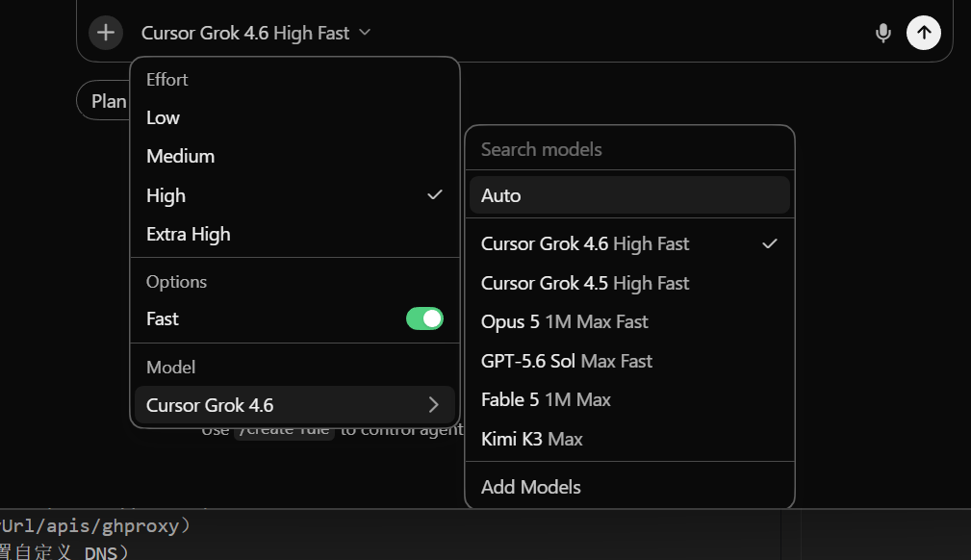Screen dimensions: 971x560
Task: Select Medium effort
Action: point(294,156)
